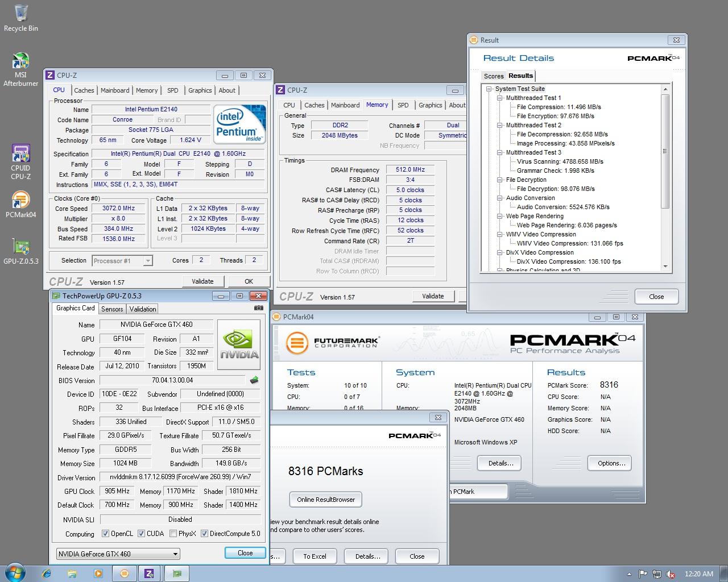This screenshot has width=728, height=582.
Task: Collapse the Audio Conversion tree node
Action: coord(499,198)
